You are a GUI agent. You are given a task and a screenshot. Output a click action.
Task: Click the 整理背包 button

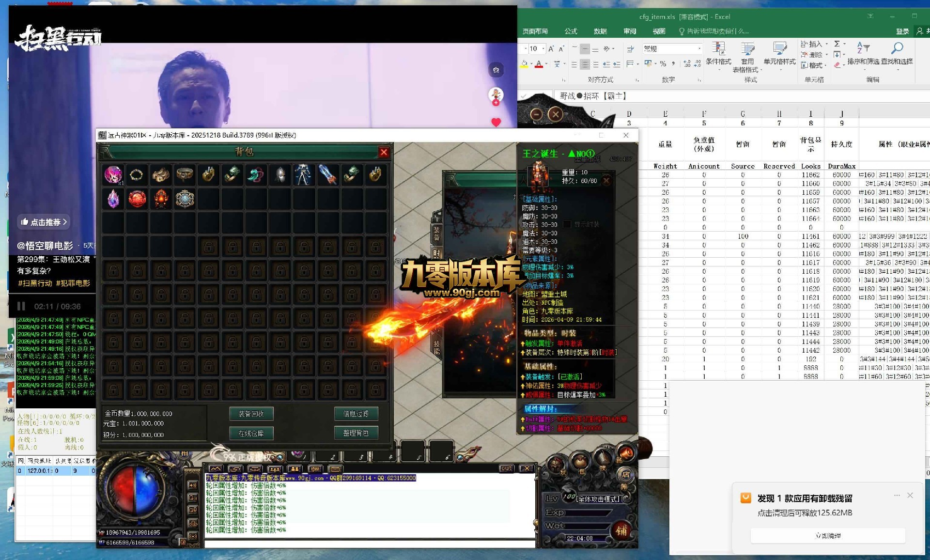[x=356, y=433]
